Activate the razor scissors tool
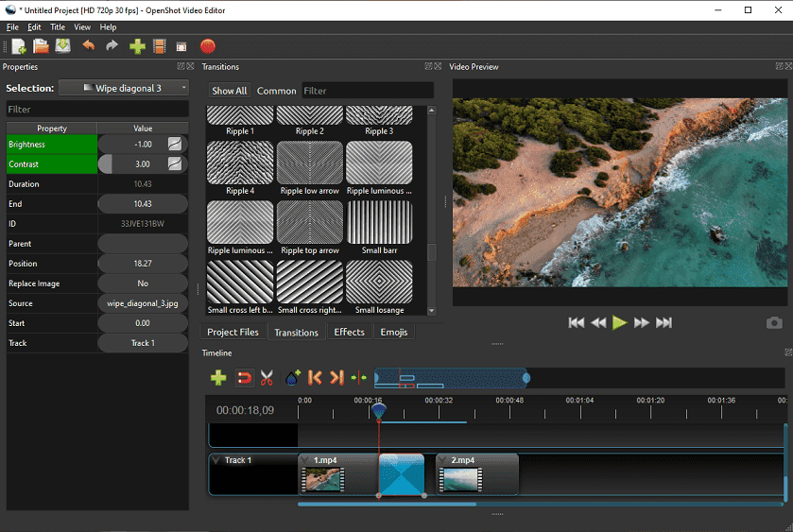The width and height of the screenshot is (793, 532). (267, 378)
